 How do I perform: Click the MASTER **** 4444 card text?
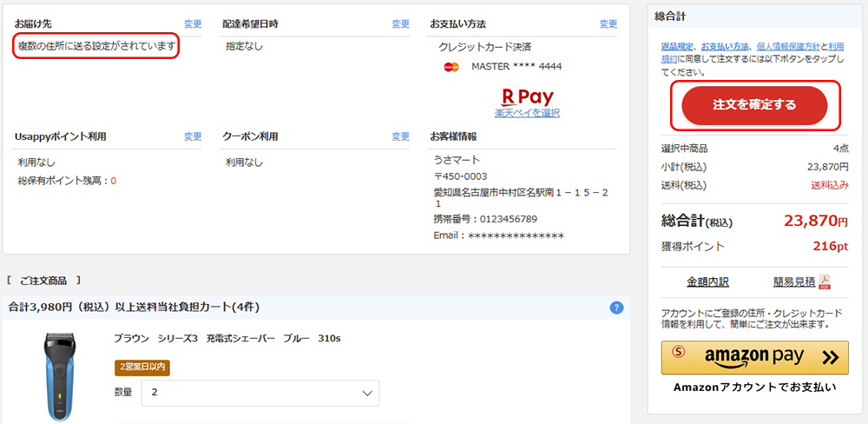click(x=516, y=67)
